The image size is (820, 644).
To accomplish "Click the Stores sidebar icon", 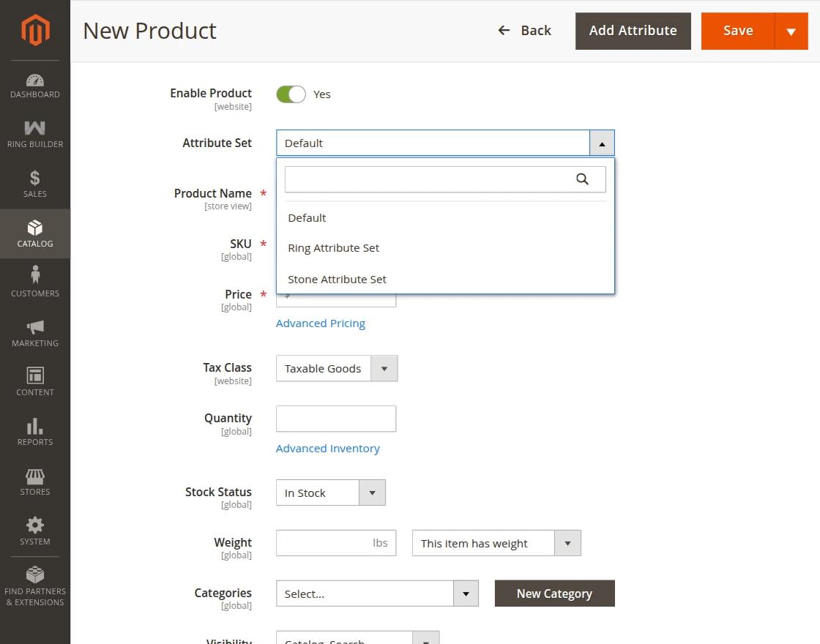I will pyautogui.click(x=34, y=480).
